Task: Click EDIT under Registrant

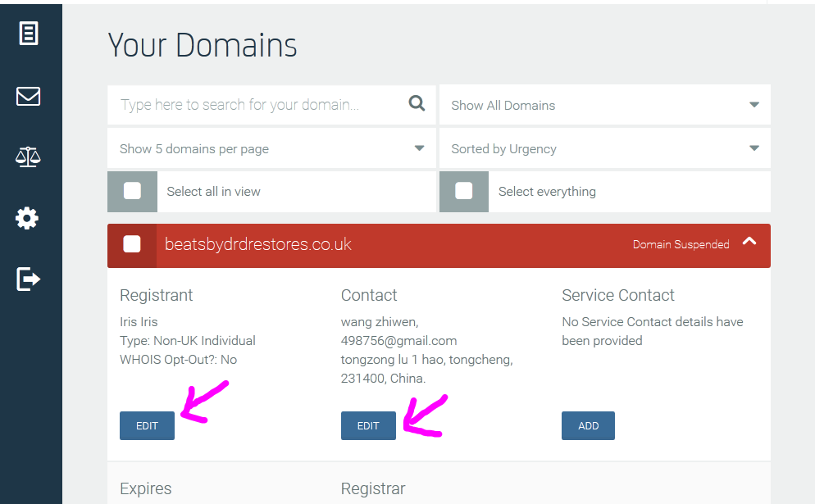Action: pyautogui.click(x=147, y=425)
